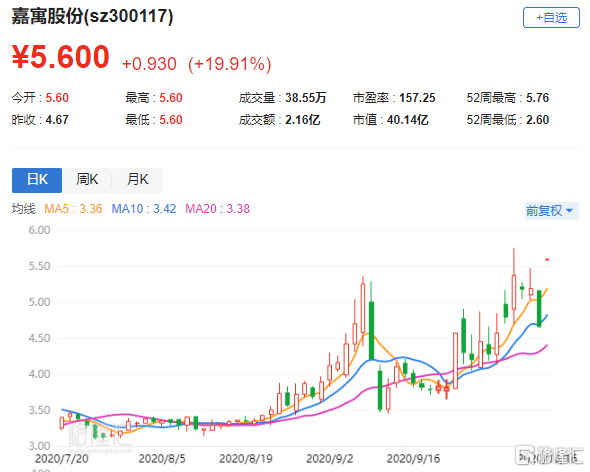The image size is (590, 472).
Task: Click the 3.50 price axis label
Action: point(39,410)
